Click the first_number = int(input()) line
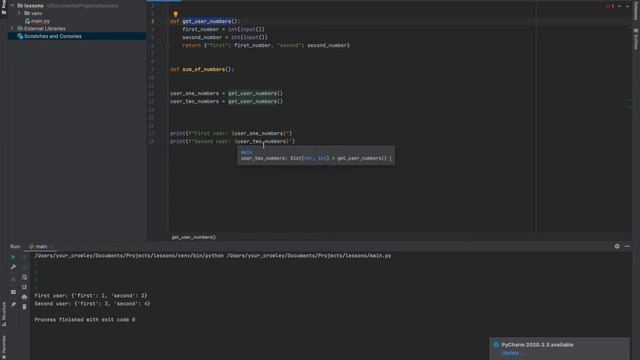The width and height of the screenshot is (640, 360). click(x=223, y=29)
